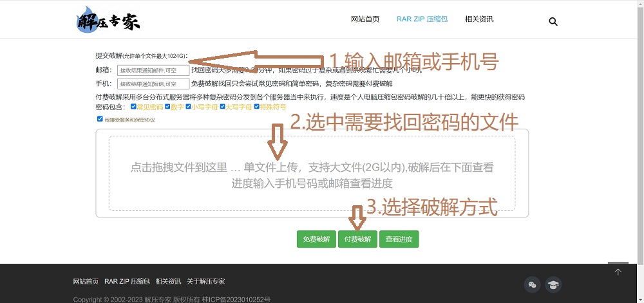644x303 pixels.
Task: Click the 邮箱 email input field
Action: [x=153, y=70]
